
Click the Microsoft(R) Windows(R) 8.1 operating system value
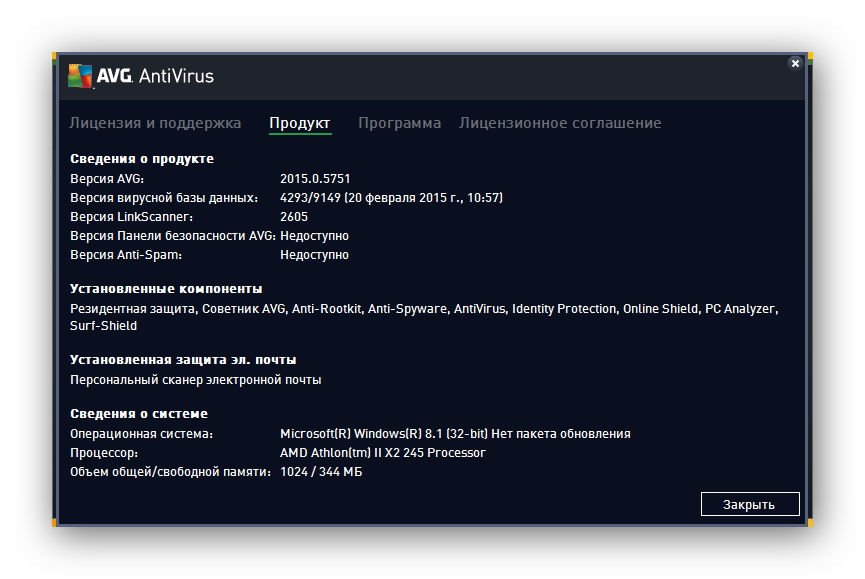(x=455, y=434)
